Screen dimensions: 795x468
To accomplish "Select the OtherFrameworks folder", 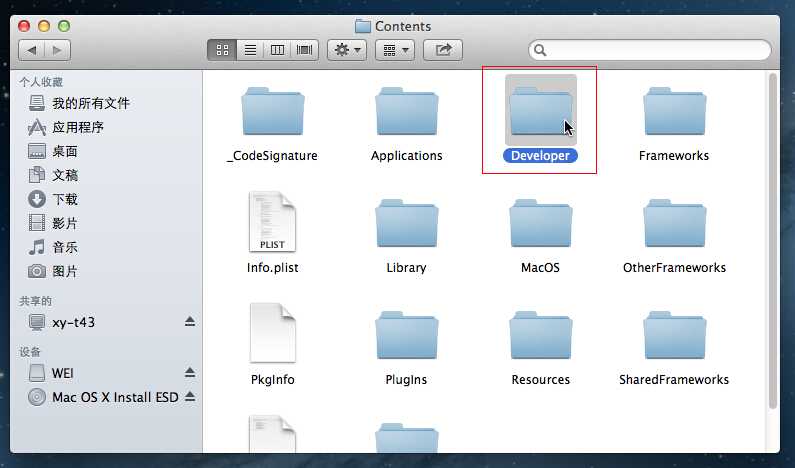I will (x=674, y=223).
